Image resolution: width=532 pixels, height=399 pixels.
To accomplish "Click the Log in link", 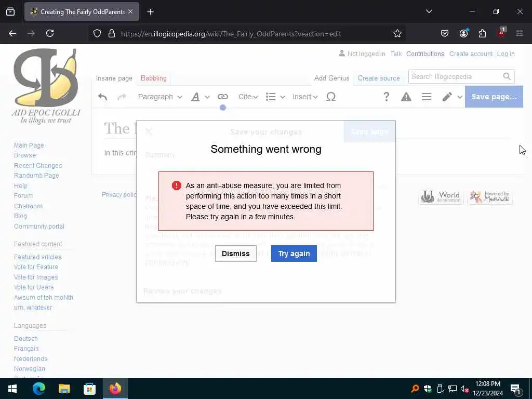I will click(506, 54).
